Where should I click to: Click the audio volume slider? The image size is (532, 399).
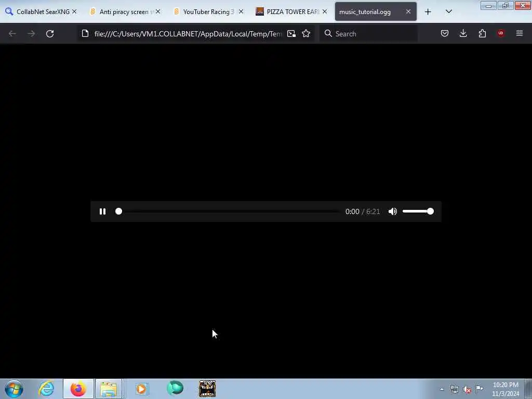pos(418,211)
